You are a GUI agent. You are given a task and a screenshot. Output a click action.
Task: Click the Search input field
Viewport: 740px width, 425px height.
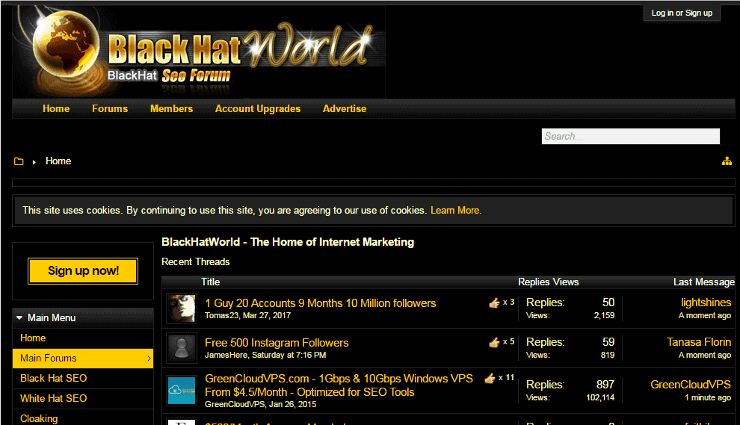pos(631,136)
